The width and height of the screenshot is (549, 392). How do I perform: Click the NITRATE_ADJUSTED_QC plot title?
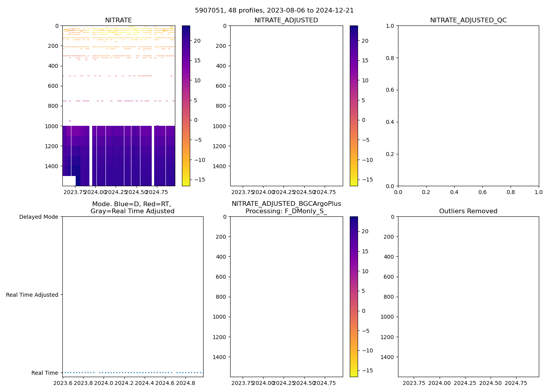point(468,20)
